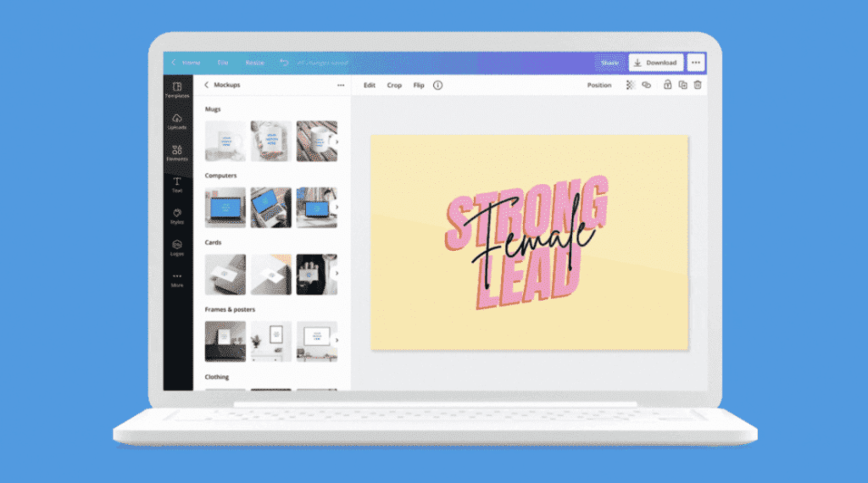Screen dimensions: 868x483
Task: Expand more Frames & posters arrow
Action: [337, 341]
